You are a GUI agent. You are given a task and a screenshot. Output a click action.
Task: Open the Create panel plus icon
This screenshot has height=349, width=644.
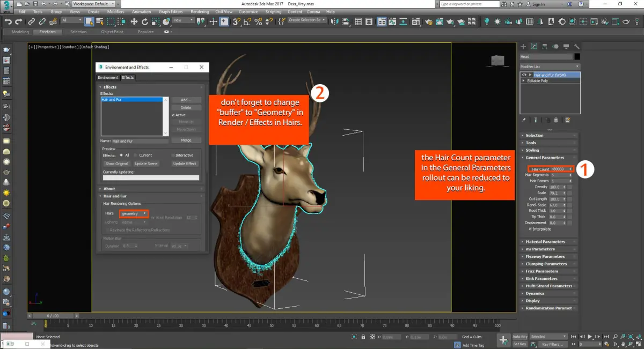click(x=523, y=47)
